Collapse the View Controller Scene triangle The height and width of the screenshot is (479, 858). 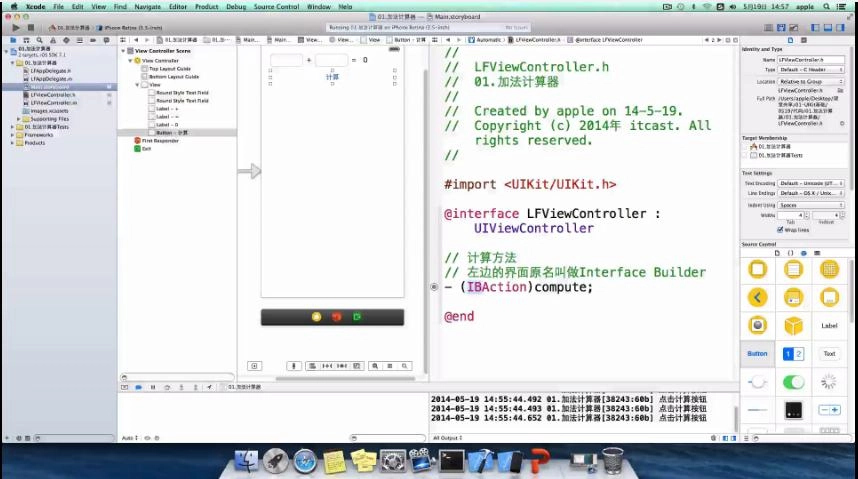pos(123,51)
